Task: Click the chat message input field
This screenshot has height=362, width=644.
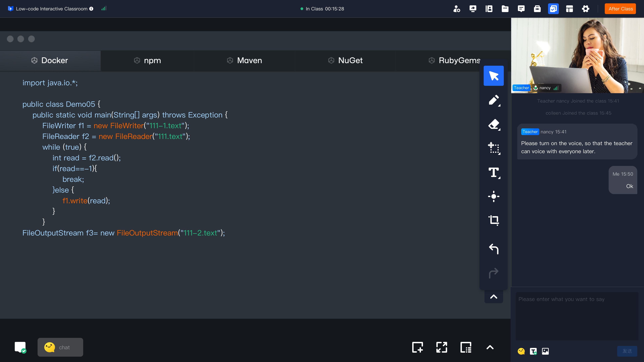Action: (577, 316)
